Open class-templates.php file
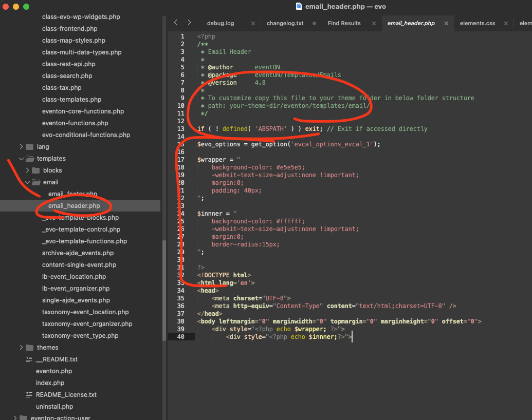 pyautogui.click(x=71, y=100)
